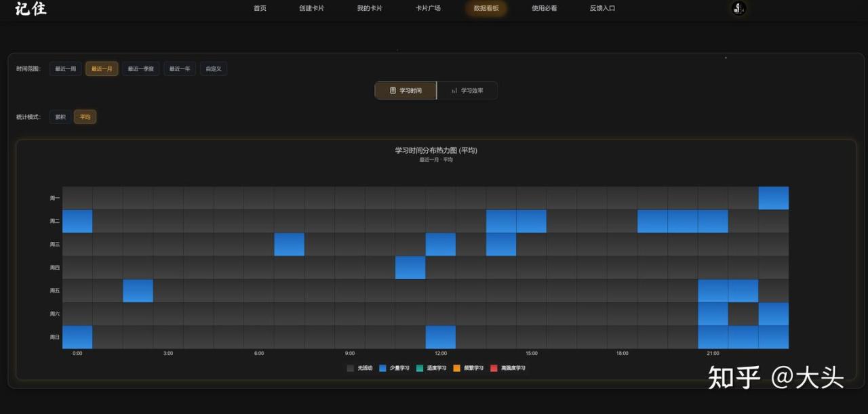
Task: Switch statistics mode to 累积
Action: click(x=60, y=117)
